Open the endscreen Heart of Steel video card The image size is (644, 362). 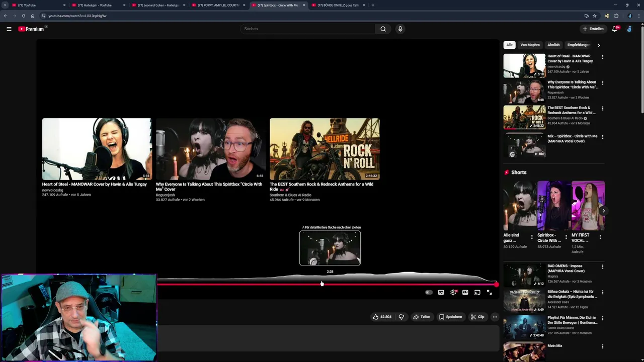click(97, 157)
